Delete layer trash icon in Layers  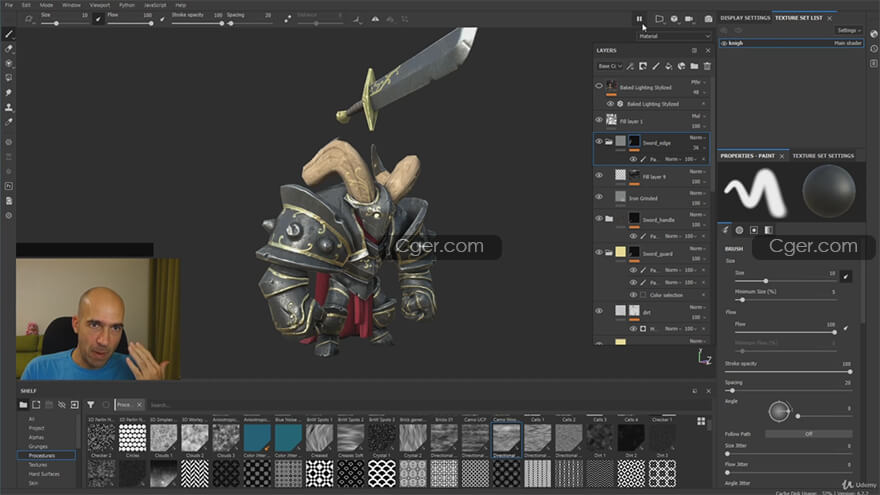707,66
